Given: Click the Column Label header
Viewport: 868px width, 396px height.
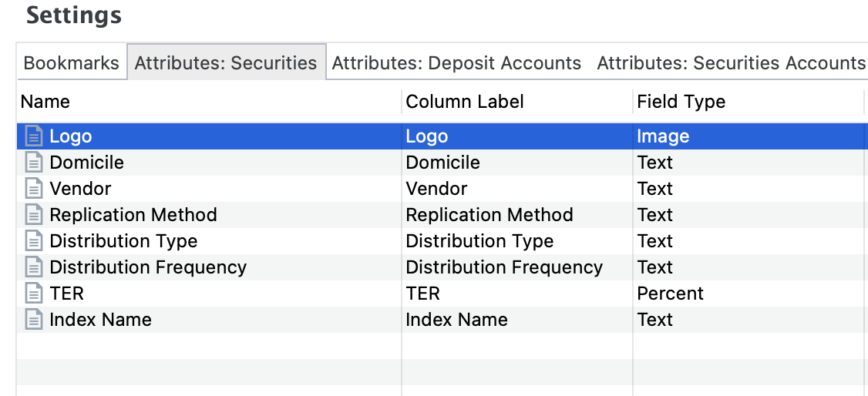Looking at the screenshot, I should (465, 102).
